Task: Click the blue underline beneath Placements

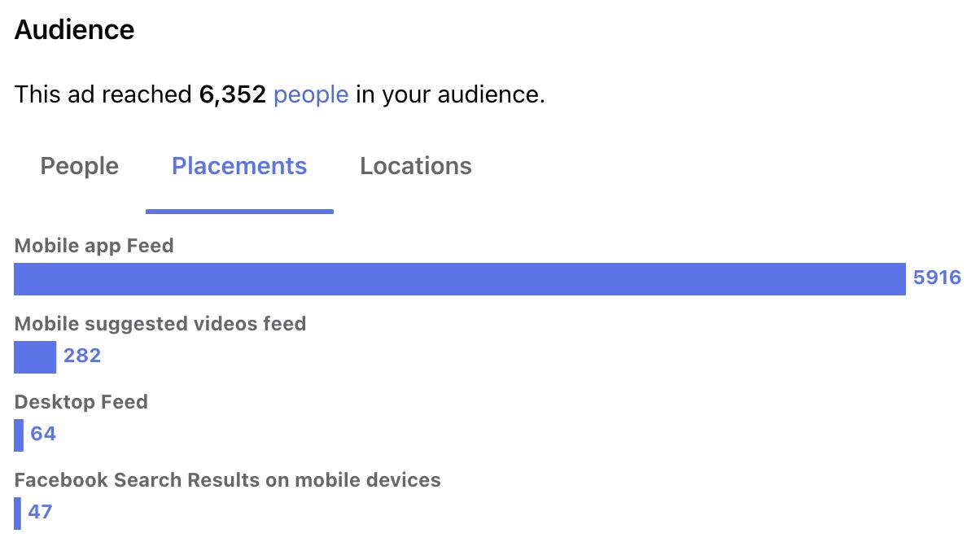Action: coord(239,212)
